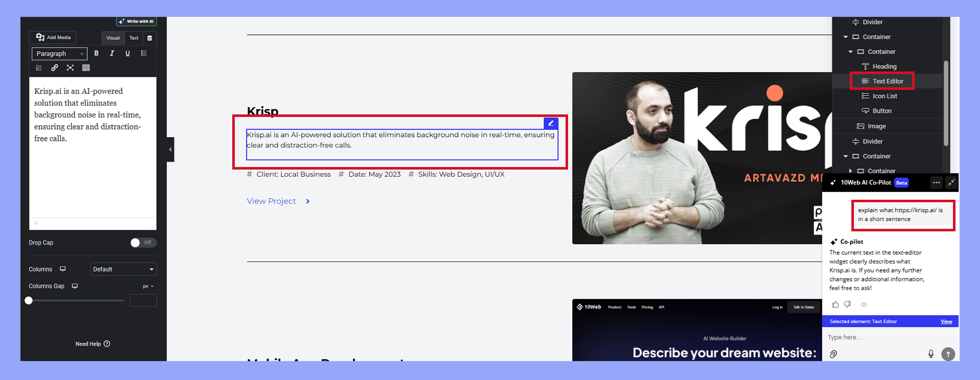
Task: Switch to the Text editor tab
Action: [134, 38]
